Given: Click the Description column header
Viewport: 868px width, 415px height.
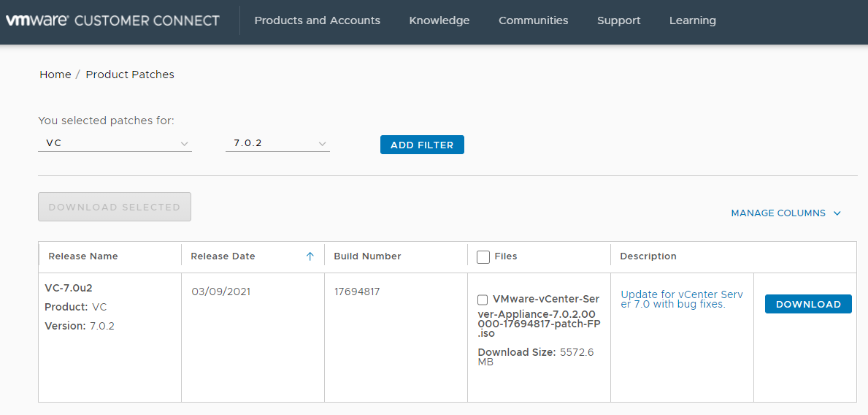Looking at the screenshot, I should pos(648,256).
